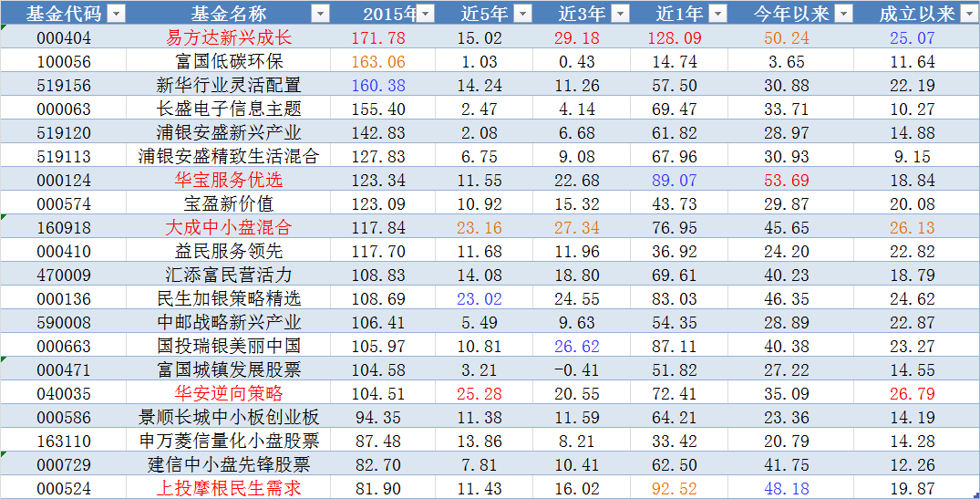This screenshot has width=980, height=499.
Task: Select the 今年以来 value 48.18
Action: pyautogui.click(x=786, y=489)
